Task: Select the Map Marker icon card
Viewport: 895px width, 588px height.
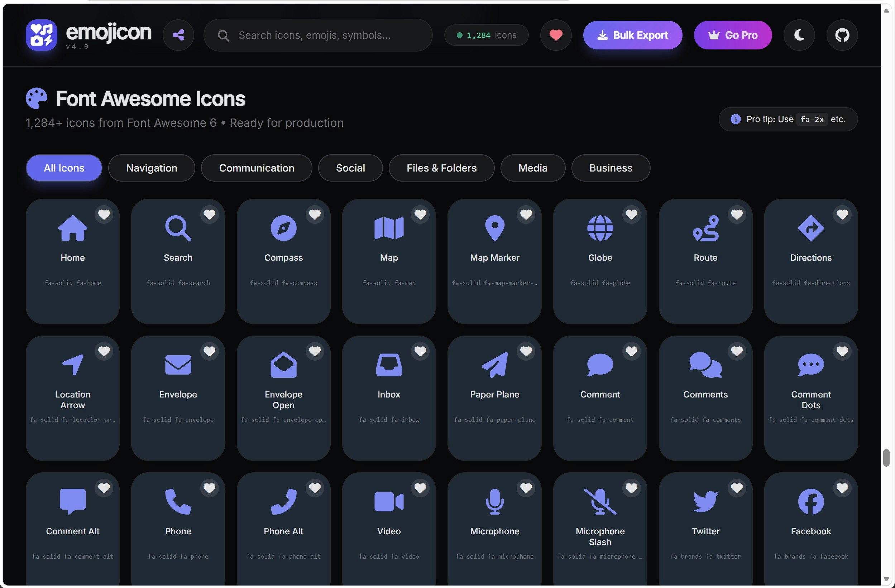Action: (494, 261)
